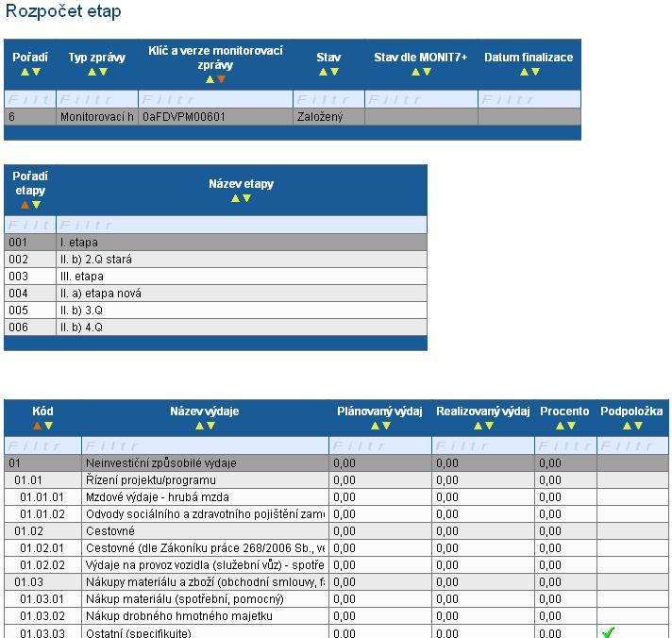The width and height of the screenshot is (672, 638).
Task: Sort Název etapy descending
Action: click(x=247, y=198)
